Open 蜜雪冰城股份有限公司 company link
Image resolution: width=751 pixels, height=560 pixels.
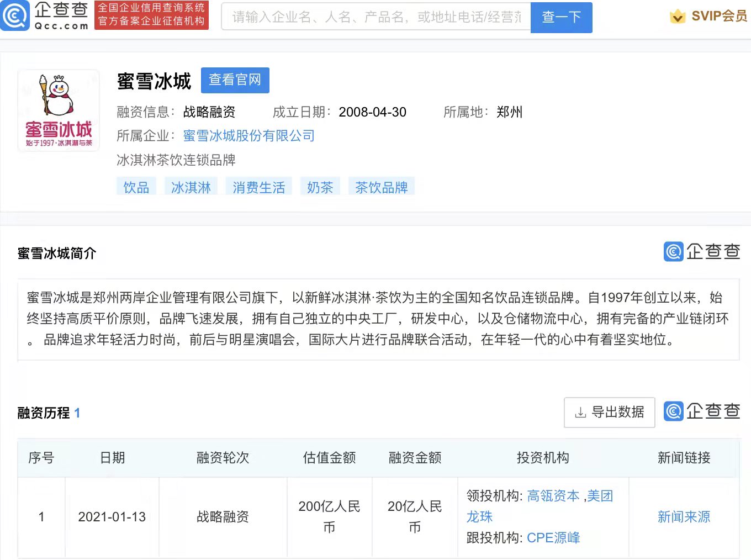coord(248,136)
